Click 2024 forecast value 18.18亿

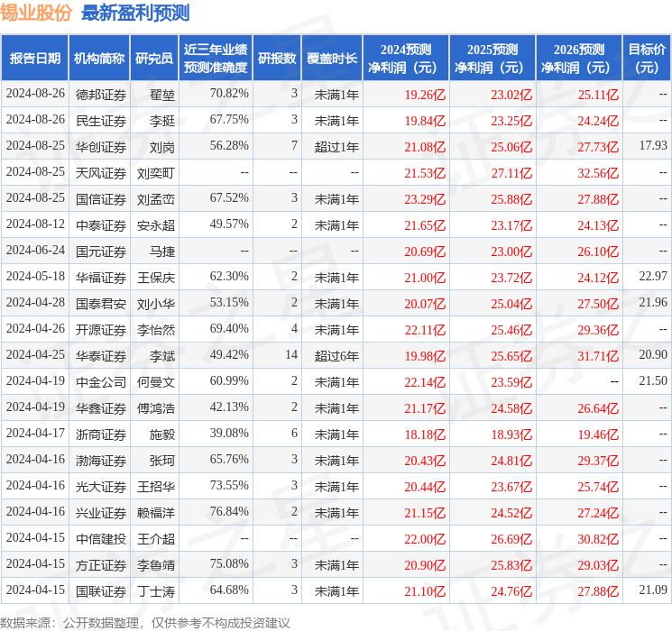click(x=425, y=434)
